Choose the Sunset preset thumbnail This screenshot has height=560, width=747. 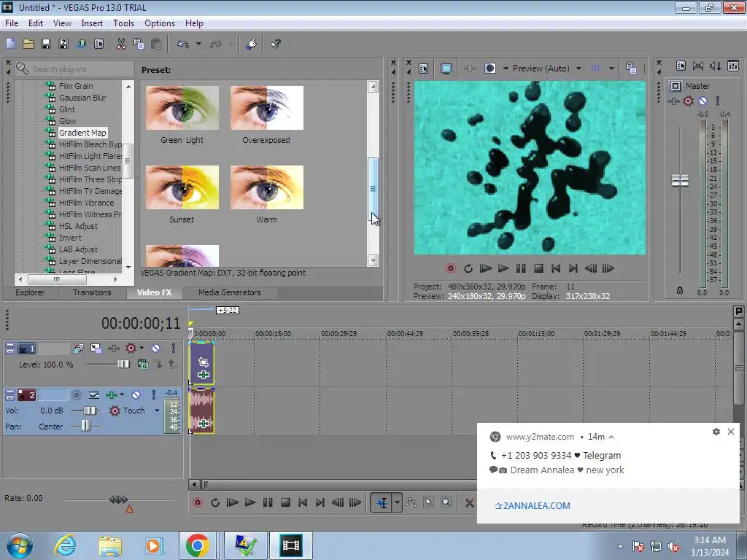182,187
